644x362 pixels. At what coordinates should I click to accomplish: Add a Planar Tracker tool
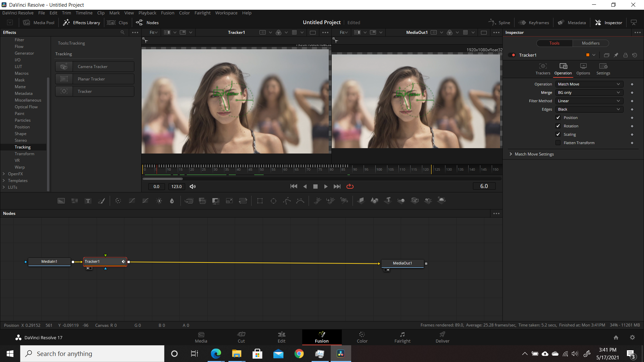[x=95, y=79]
